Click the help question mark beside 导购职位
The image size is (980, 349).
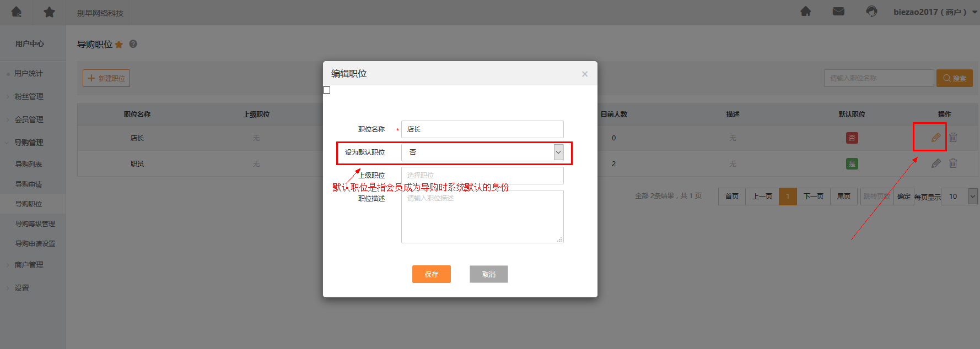coord(133,44)
